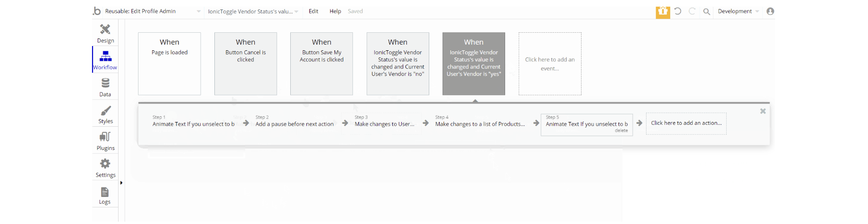Viewport: 868px width, 224px height.
Task: Open the Data tab icon
Action: tap(105, 84)
